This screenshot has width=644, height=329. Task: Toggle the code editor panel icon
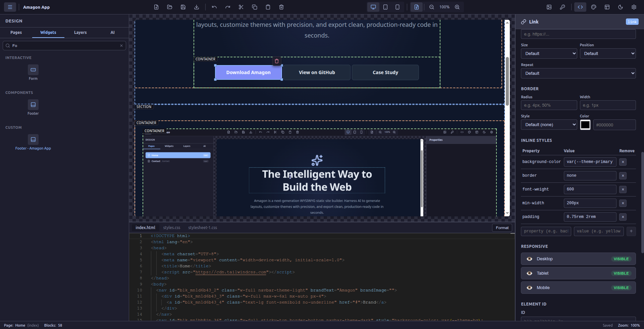(x=580, y=7)
